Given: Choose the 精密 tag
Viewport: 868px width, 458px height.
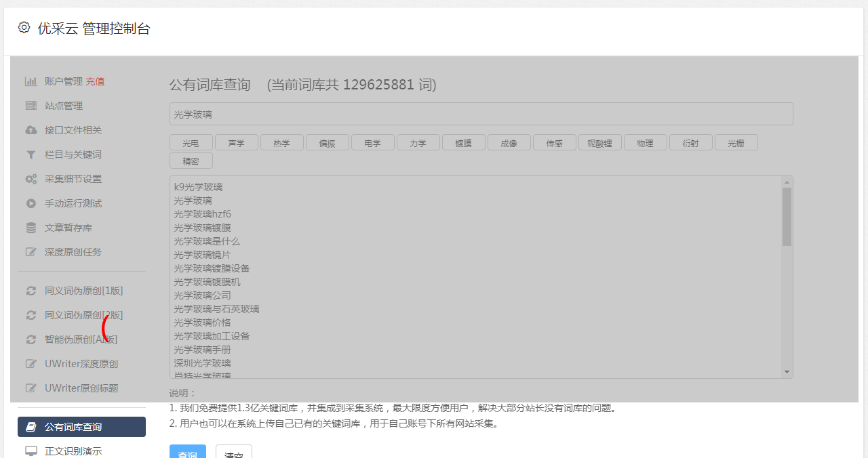Looking at the screenshot, I should 191,161.
